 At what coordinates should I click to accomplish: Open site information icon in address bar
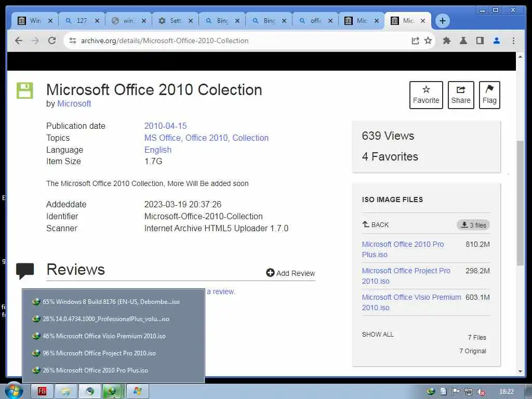(x=73, y=41)
